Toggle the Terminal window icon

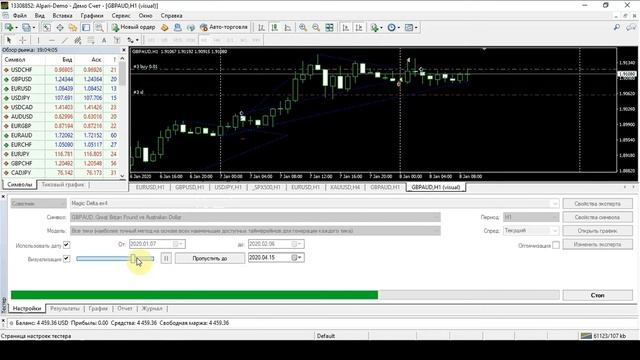pyautogui.click(x=86, y=27)
